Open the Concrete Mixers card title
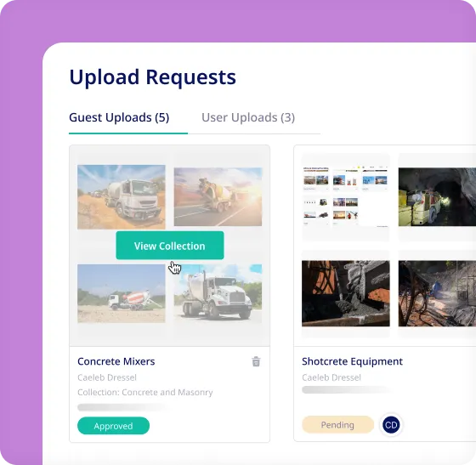 click(116, 361)
